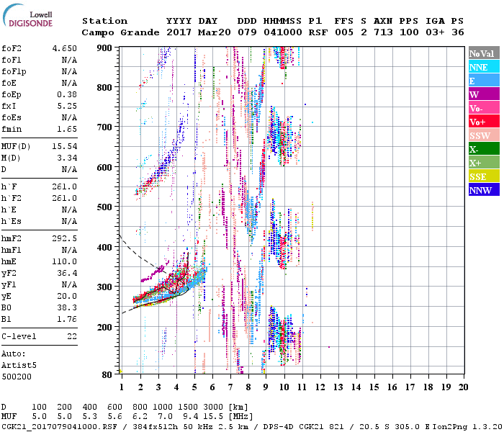Click the day-of-year 079
The height and width of the screenshot is (432, 504).
coord(247,32)
